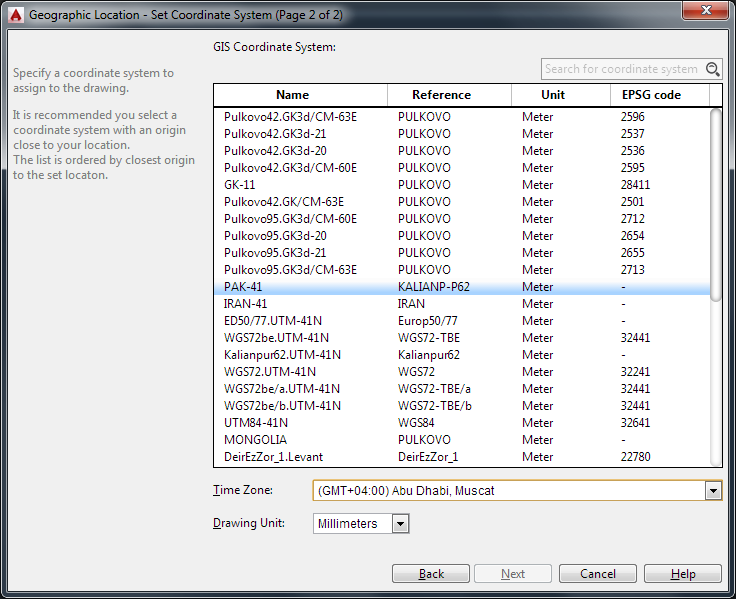Screen dimensions: 736x599
Task: Select Pulkovo42.GK3d/CM-60E row
Action: pos(462,168)
